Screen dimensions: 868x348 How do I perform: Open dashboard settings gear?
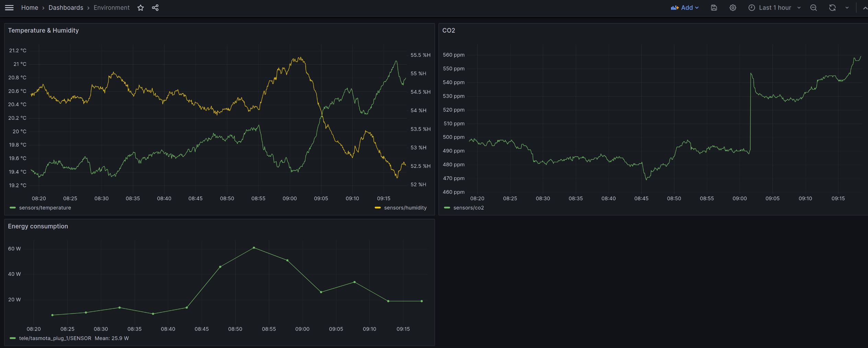click(733, 8)
